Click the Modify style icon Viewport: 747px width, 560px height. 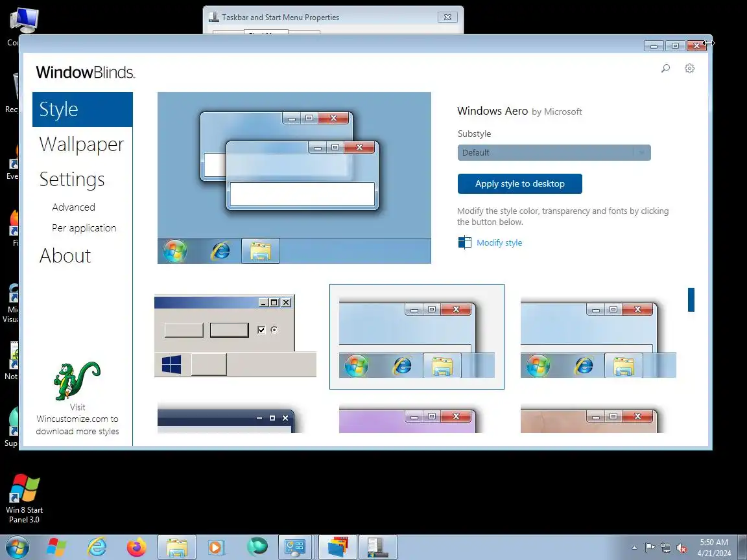point(464,243)
